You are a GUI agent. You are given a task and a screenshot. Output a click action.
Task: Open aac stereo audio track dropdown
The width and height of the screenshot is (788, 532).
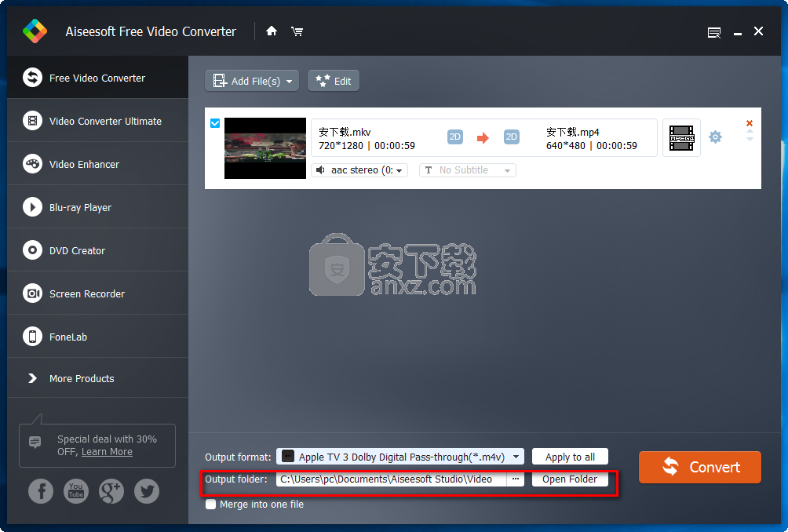(359, 170)
